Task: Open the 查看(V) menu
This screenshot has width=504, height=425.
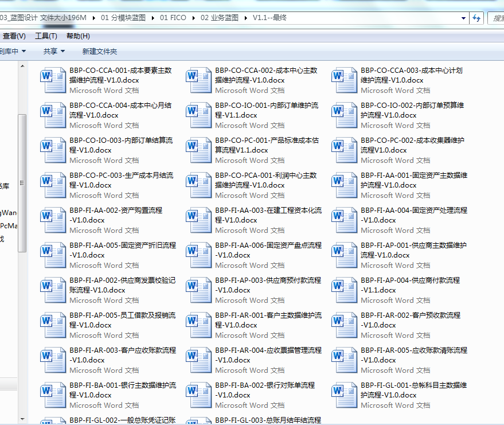Action: (14, 36)
